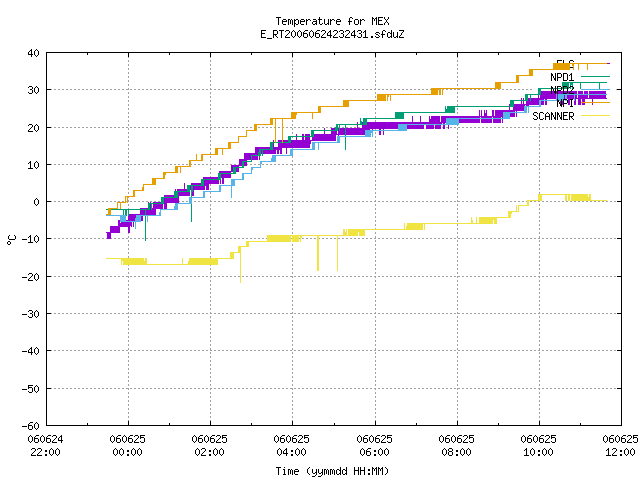Click the x-axis label '060625 12:00'
Image resolution: width=640 pixels, height=480 pixels.
tap(620, 446)
